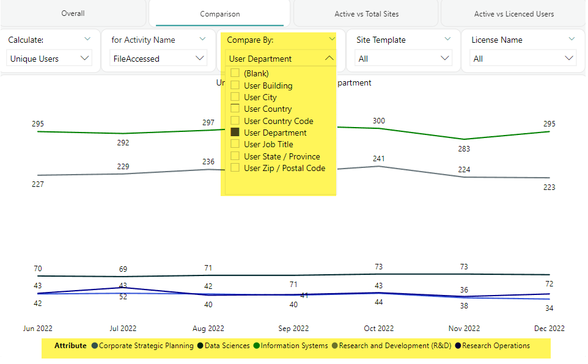
Task: Click the 300 data label for Oct 2022
Action: coord(379,121)
